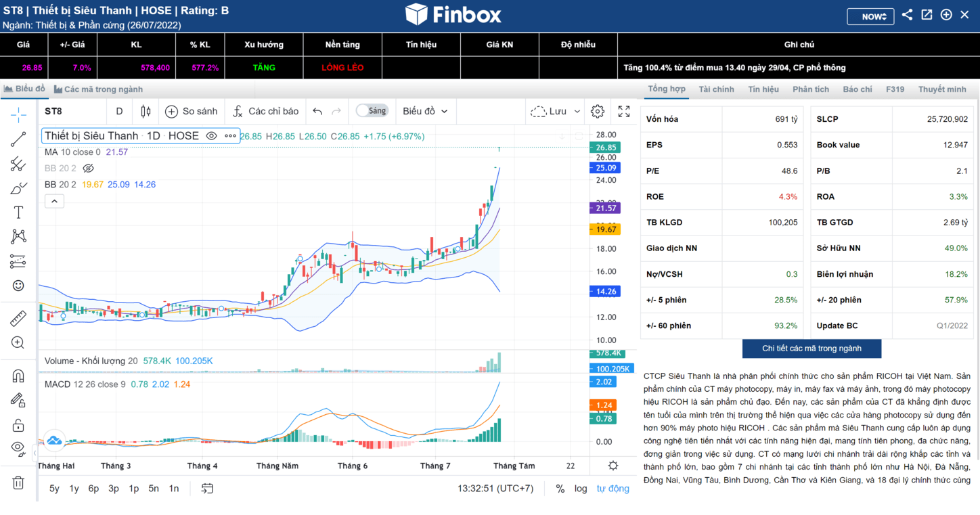Viewport: 980px width, 515px height.
Task: Toggle the log price scale
Action: pyautogui.click(x=581, y=489)
